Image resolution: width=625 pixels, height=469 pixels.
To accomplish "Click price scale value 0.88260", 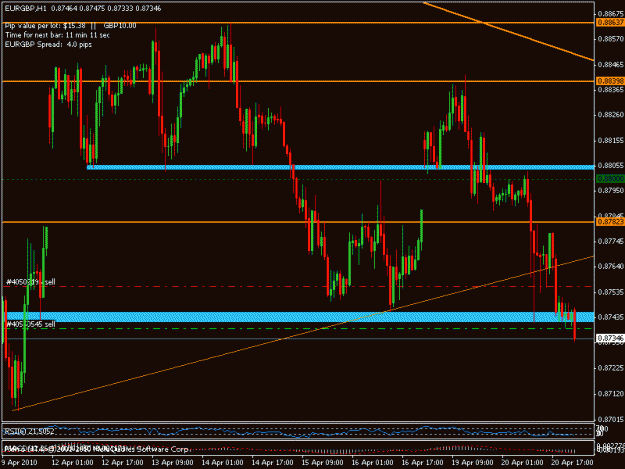I will click(610, 115).
